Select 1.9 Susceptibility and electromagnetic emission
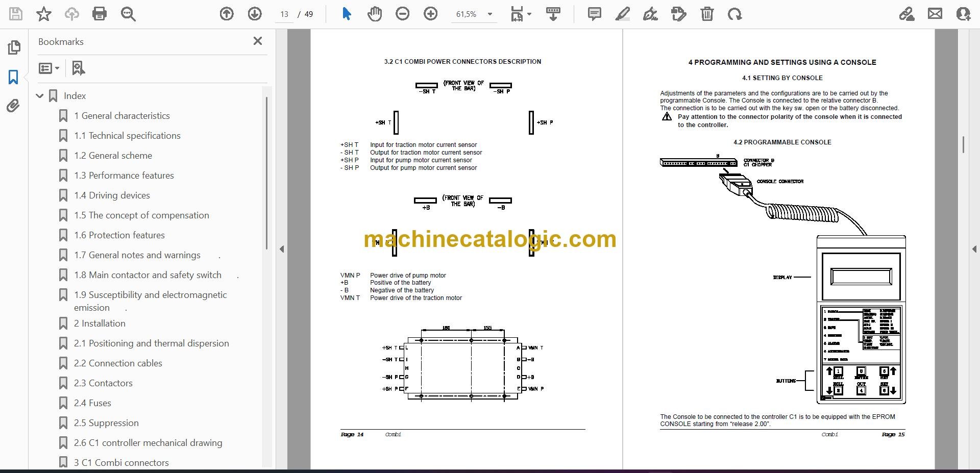The height and width of the screenshot is (473, 980). [150, 301]
